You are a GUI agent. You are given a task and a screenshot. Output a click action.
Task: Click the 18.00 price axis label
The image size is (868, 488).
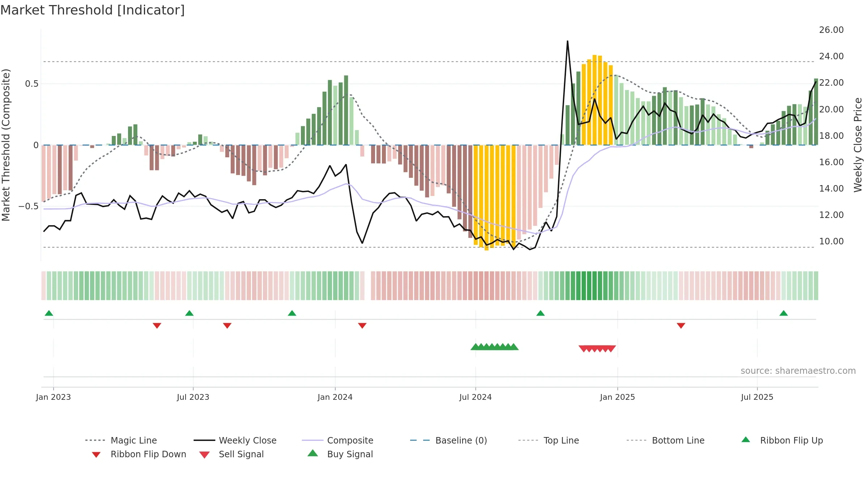click(x=831, y=136)
